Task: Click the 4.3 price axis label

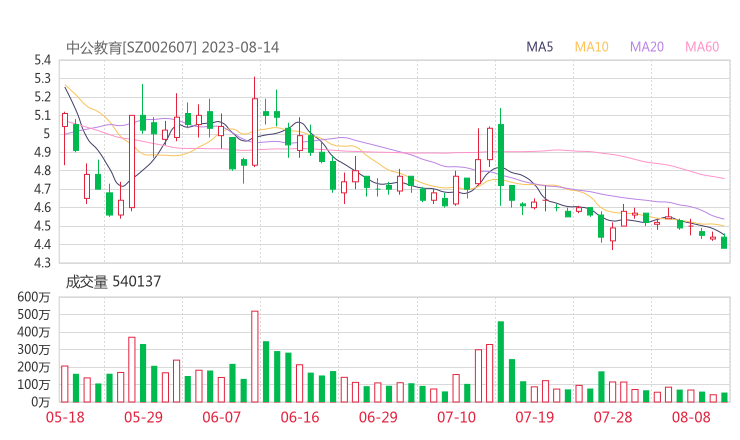Action: click(42, 262)
